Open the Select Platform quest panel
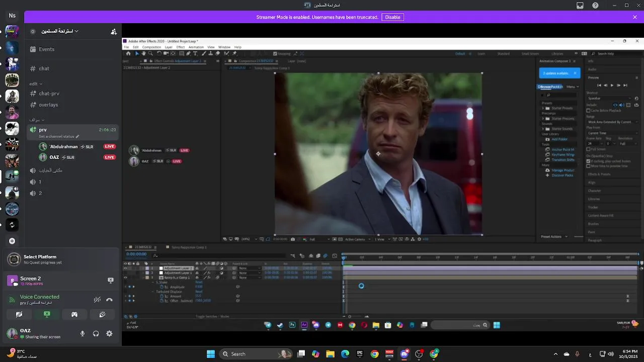This screenshot has width=644, height=362. pos(61,259)
